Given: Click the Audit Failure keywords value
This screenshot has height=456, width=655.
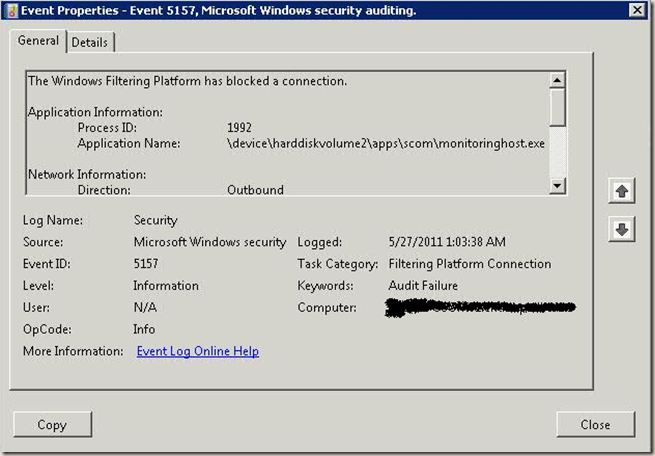Looking at the screenshot, I should point(423,285).
